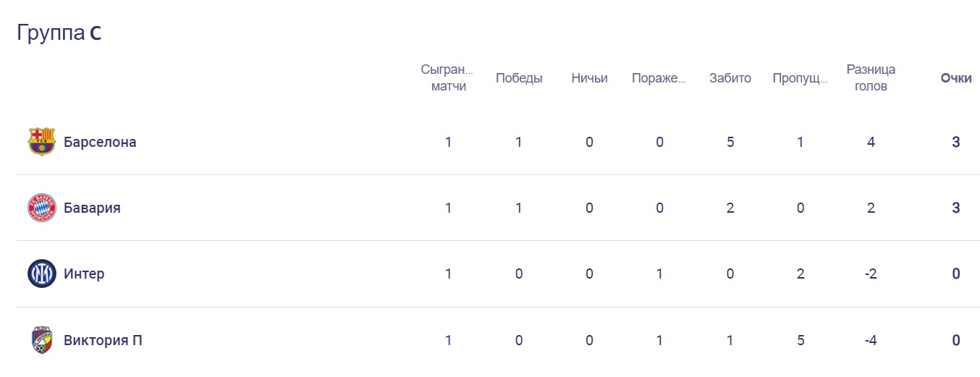Click the Viktoria Plzeň club crest
Screen dimensions: 980x377
(x=41, y=340)
